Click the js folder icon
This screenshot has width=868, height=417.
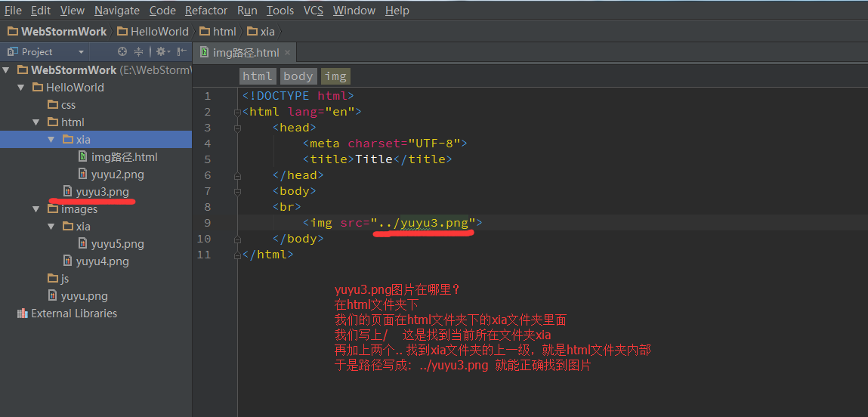pyautogui.click(x=53, y=278)
